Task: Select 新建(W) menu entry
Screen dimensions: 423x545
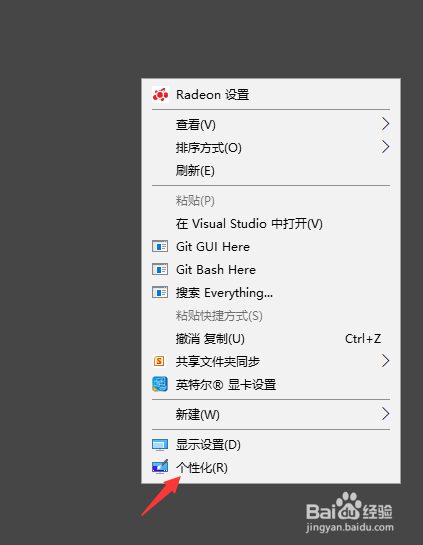Action: [x=271, y=414]
